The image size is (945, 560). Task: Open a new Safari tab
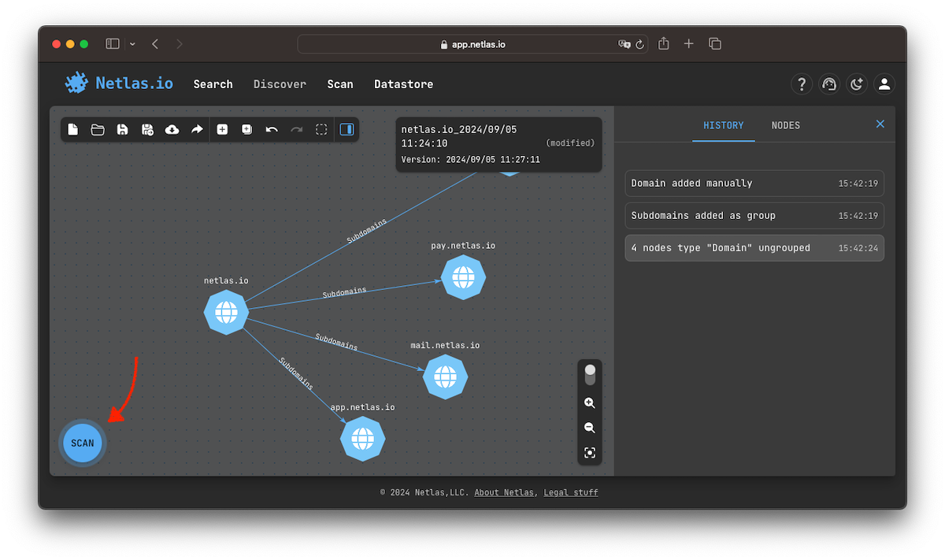pyautogui.click(x=689, y=44)
